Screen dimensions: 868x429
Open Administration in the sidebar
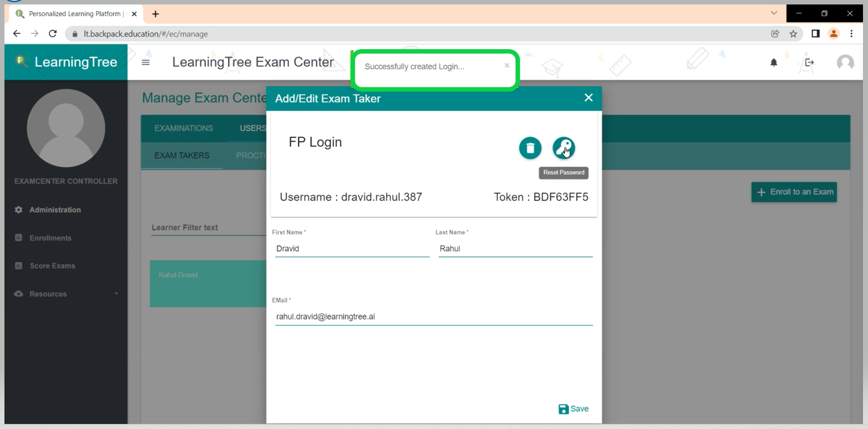(55, 210)
